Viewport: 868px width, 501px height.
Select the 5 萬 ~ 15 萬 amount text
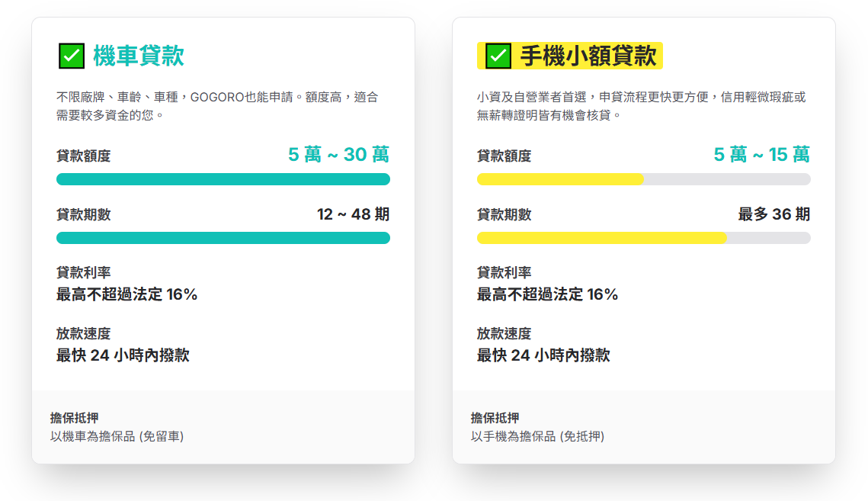pos(761,155)
